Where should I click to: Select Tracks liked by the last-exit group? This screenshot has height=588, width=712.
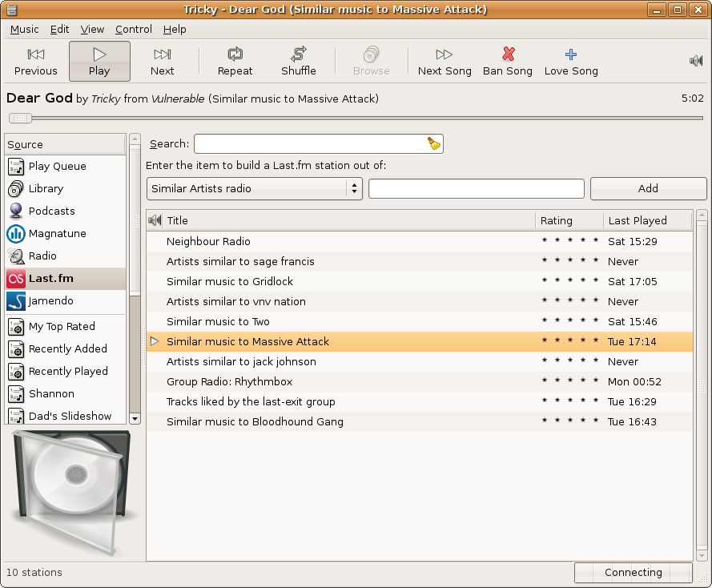click(420, 401)
